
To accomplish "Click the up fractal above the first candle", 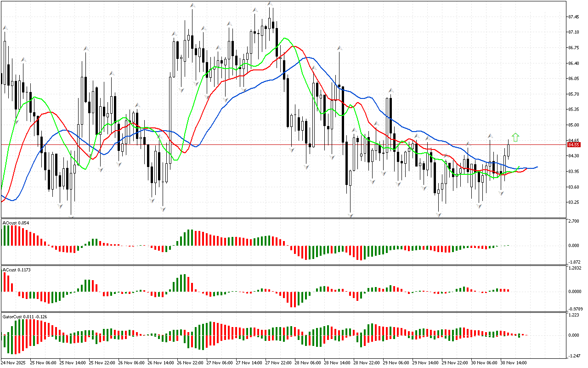I will 5,28.
